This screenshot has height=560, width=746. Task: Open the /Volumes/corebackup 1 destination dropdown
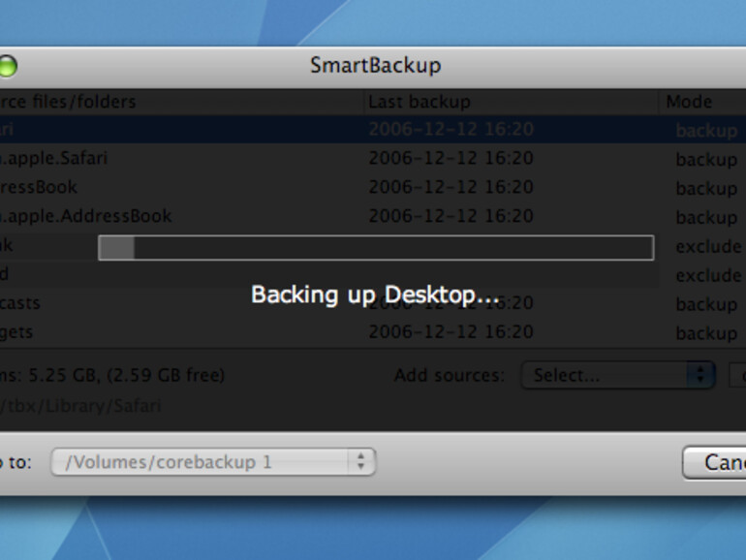click(x=213, y=462)
